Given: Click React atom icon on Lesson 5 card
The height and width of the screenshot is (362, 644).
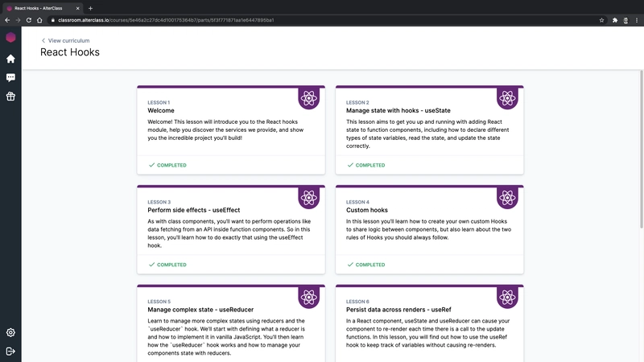Looking at the screenshot, I should pos(309,297).
